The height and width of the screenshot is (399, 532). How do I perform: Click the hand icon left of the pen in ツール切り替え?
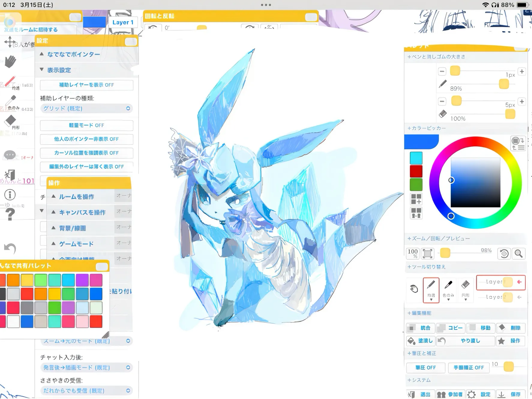coord(414,289)
